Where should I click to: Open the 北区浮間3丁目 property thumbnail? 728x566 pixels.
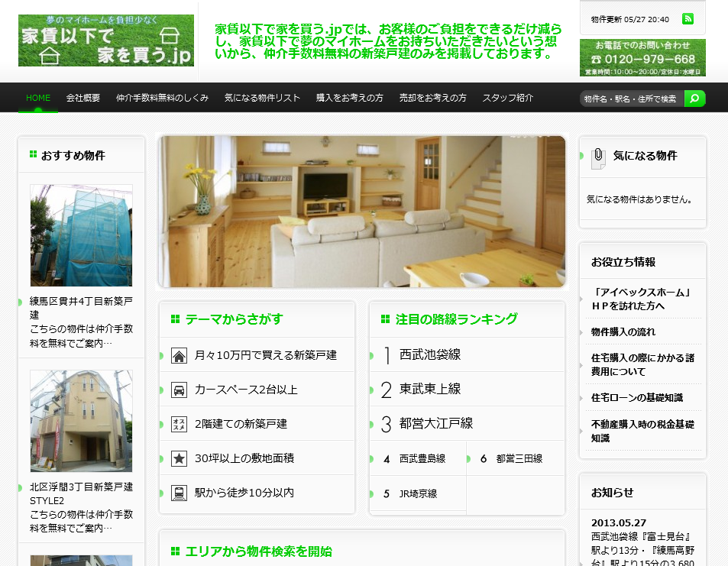tap(81, 421)
